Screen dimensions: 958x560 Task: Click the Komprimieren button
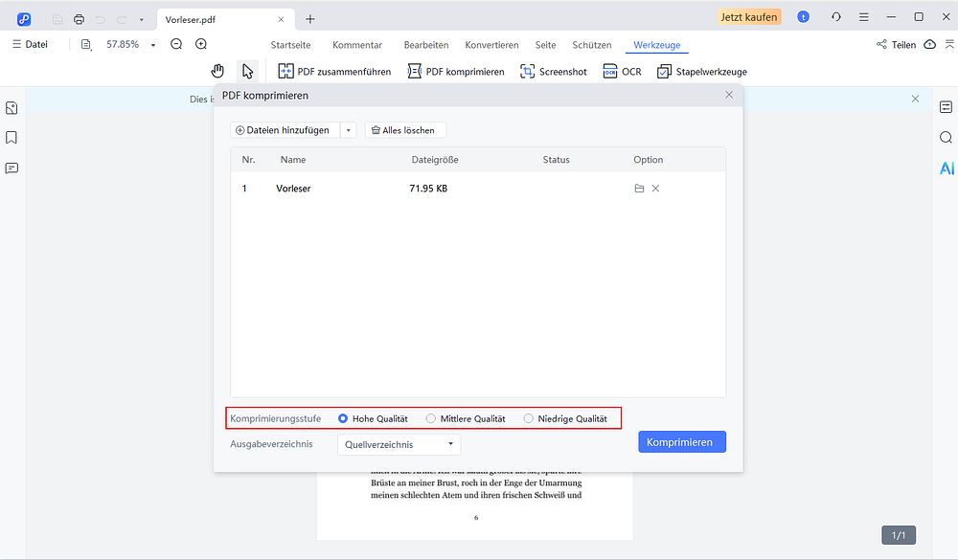click(x=682, y=442)
